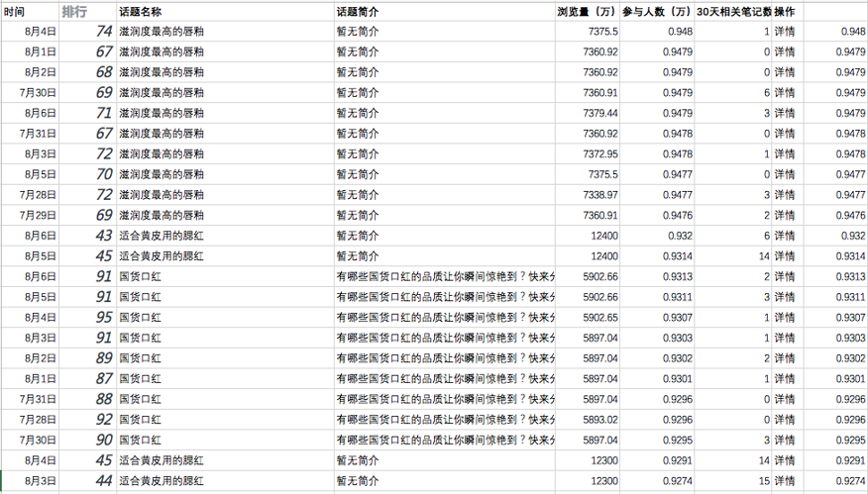Click rightmost column cell showing 0.9301
Screen dimensions: 868x494
[836, 379]
